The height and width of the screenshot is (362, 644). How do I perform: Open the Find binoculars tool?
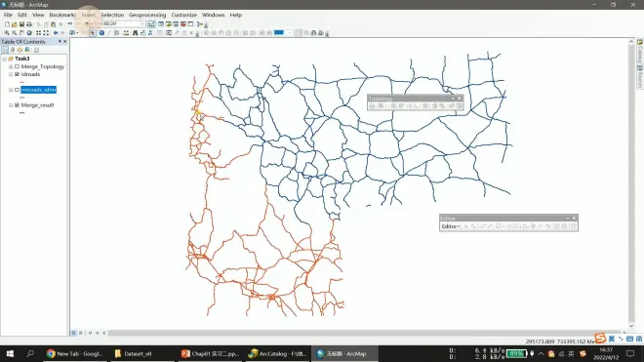(135, 33)
